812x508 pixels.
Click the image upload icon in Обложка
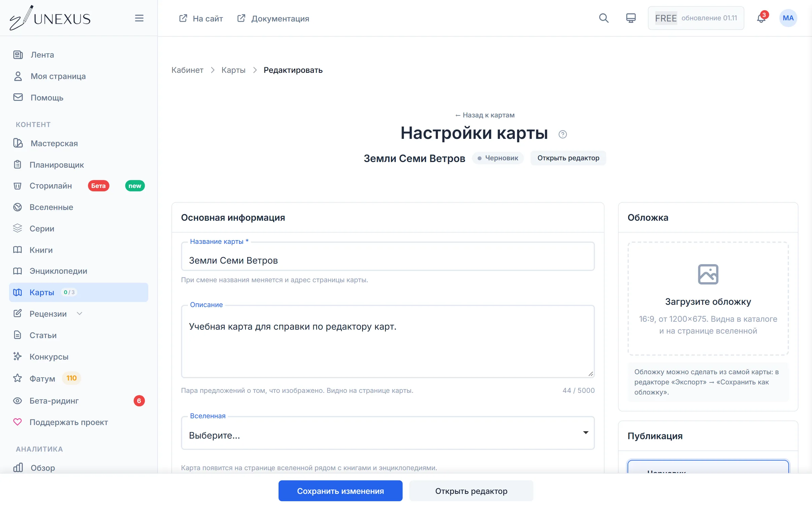(x=708, y=274)
